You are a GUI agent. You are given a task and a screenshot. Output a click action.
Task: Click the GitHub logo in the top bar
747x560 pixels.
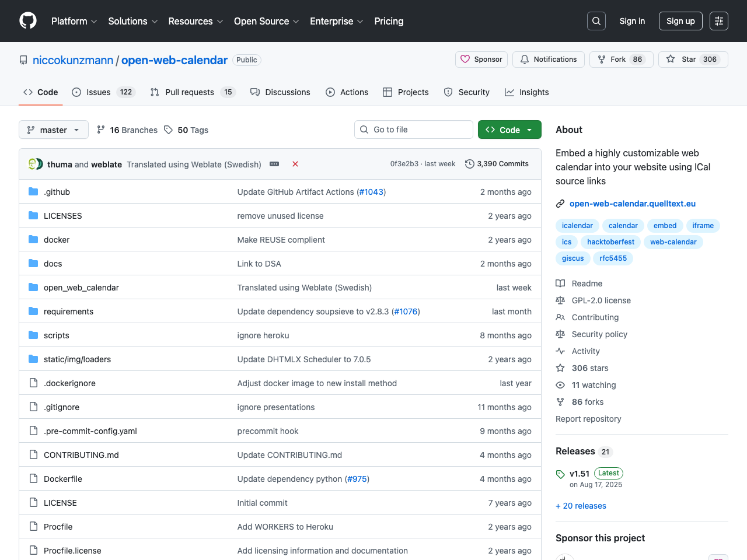27,20
